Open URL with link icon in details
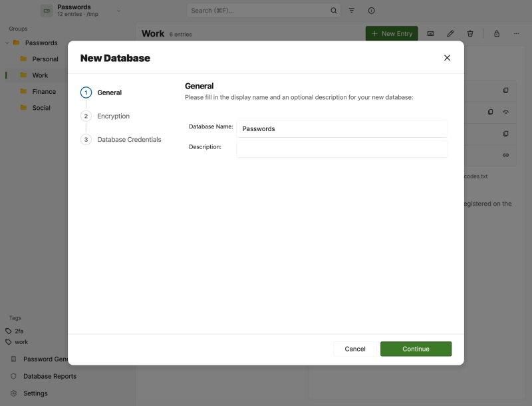 pos(505,155)
